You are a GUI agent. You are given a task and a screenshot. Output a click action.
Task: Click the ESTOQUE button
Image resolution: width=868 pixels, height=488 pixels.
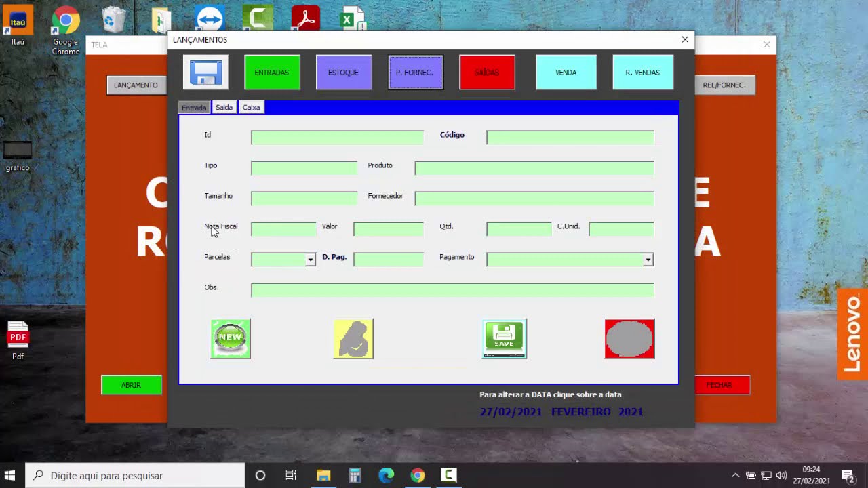344,73
